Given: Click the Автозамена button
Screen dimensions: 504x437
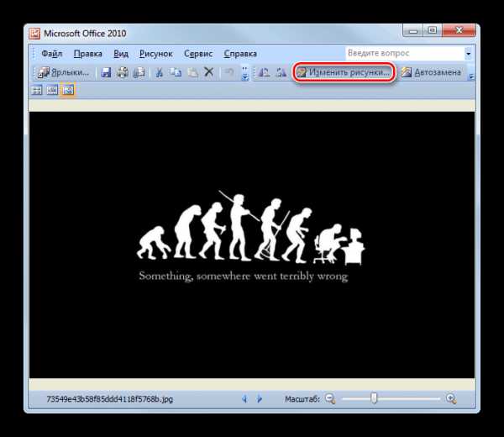Looking at the screenshot, I should pos(431,72).
